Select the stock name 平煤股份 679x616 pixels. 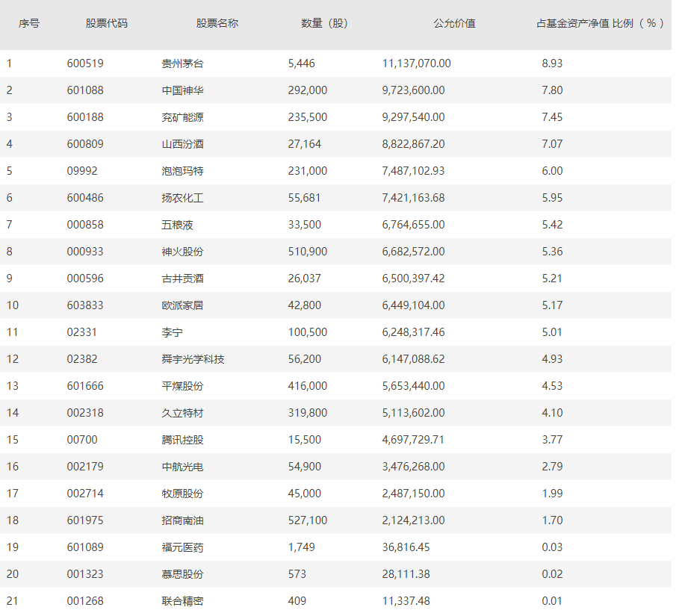(182, 386)
